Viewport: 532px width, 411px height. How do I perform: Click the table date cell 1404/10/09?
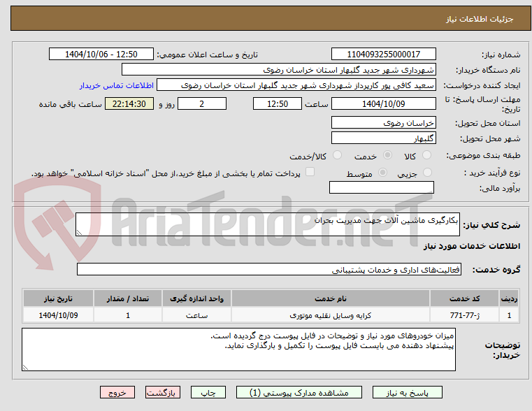[x=58, y=315]
